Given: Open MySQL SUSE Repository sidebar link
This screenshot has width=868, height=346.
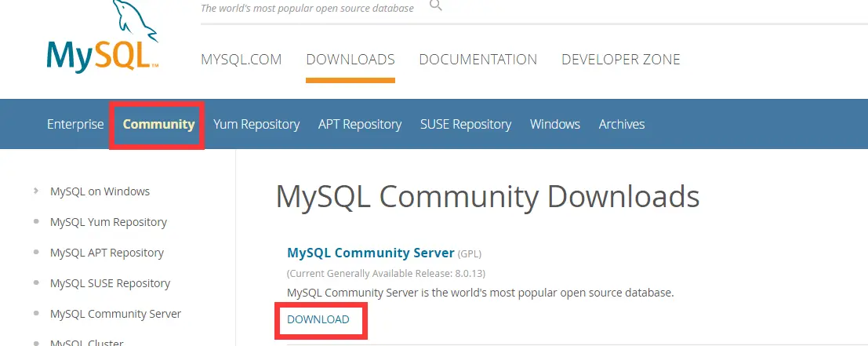Looking at the screenshot, I should tap(110, 283).
